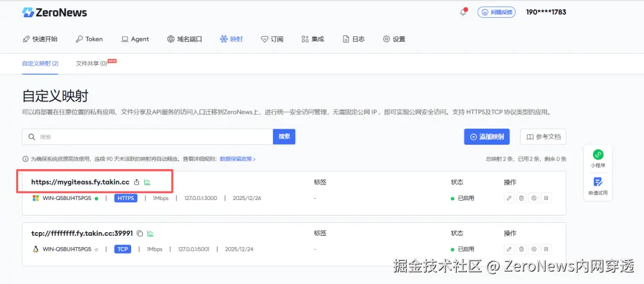644x284 pixels.
Task: Open 订阅 navigation item
Action: pyautogui.click(x=272, y=39)
